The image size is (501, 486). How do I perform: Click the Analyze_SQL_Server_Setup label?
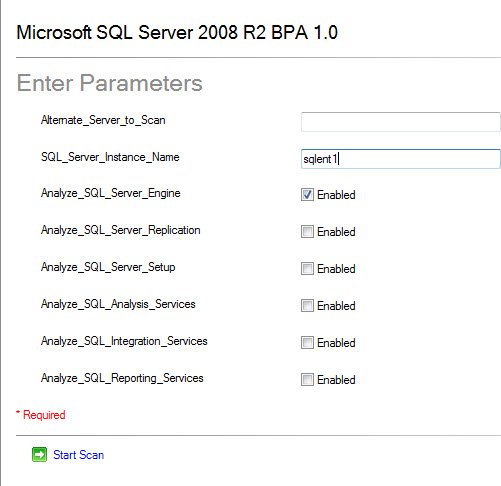point(108,267)
